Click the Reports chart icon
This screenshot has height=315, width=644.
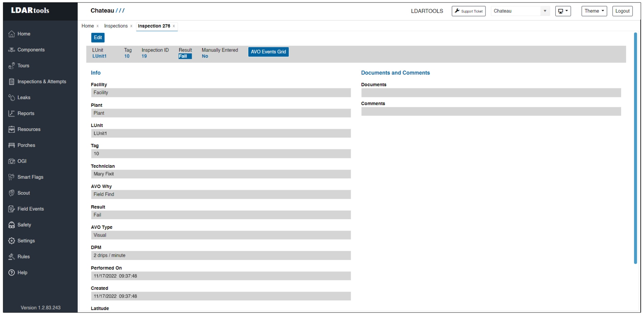(x=12, y=113)
